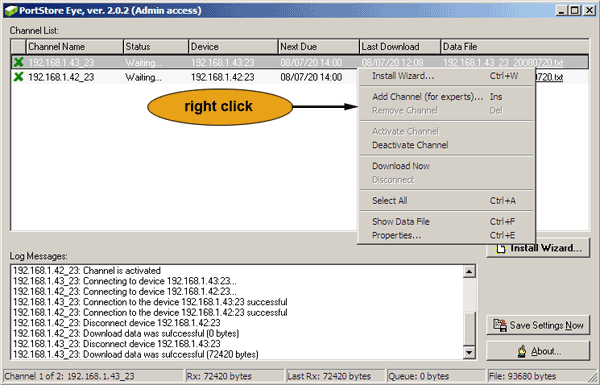Viewport: 600px width, 385px height.
Task: Maximize the PortStore Eye window
Action: pyautogui.click(x=575, y=10)
